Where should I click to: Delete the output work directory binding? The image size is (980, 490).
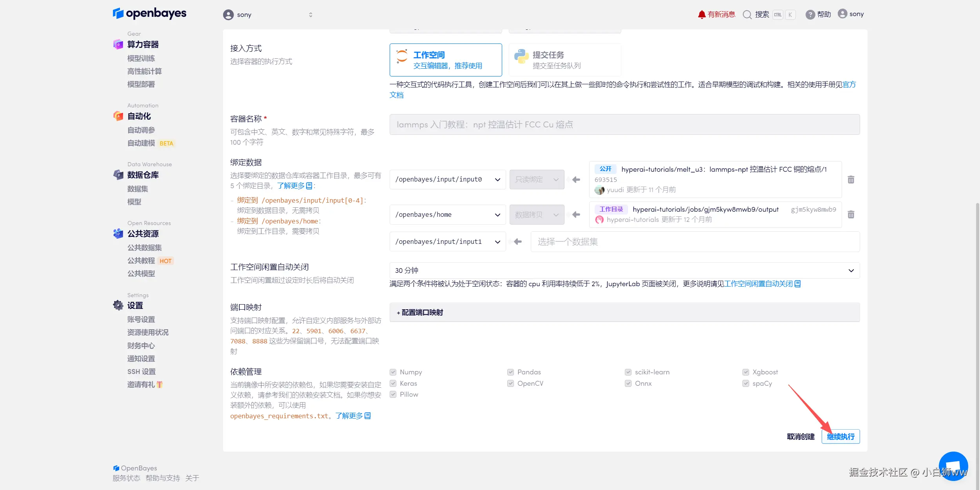coord(851,214)
